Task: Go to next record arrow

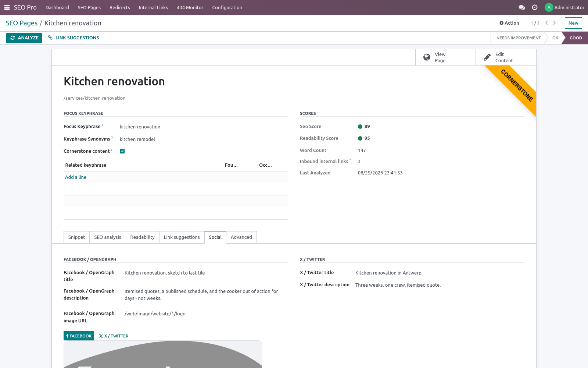Action: pos(555,23)
